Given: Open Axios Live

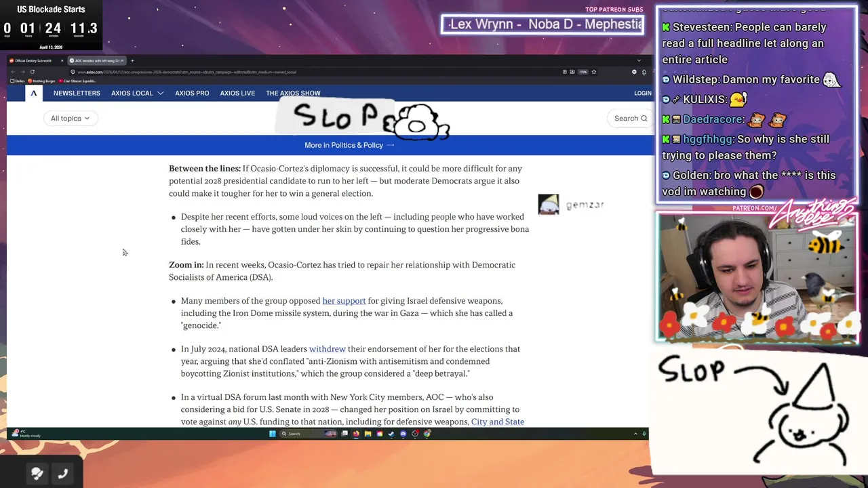Looking at the screenshot, I should [237, 93].
